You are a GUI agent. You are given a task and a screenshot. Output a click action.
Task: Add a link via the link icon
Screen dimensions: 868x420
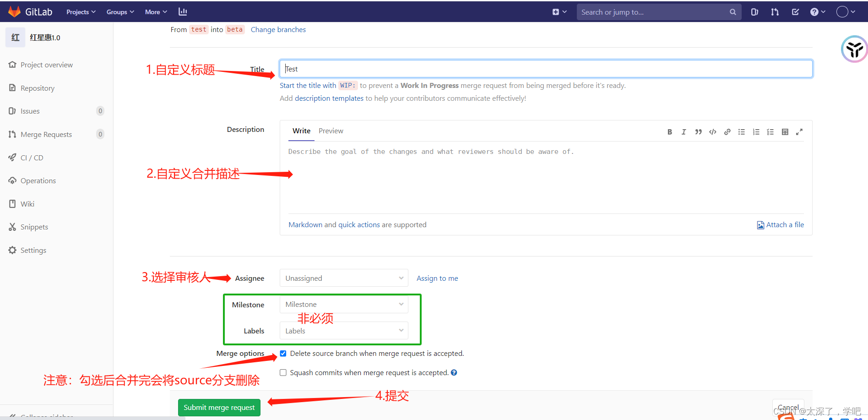tap(727, 131)
